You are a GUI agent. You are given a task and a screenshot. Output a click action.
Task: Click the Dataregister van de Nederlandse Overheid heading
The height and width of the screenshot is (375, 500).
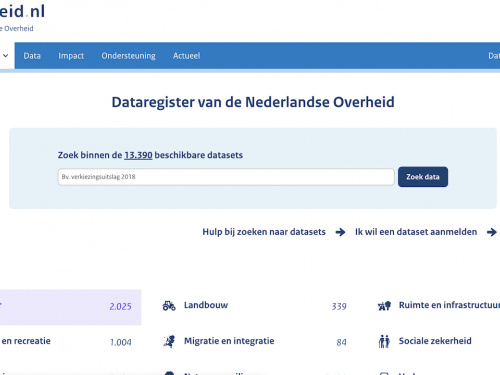[253, 102]
